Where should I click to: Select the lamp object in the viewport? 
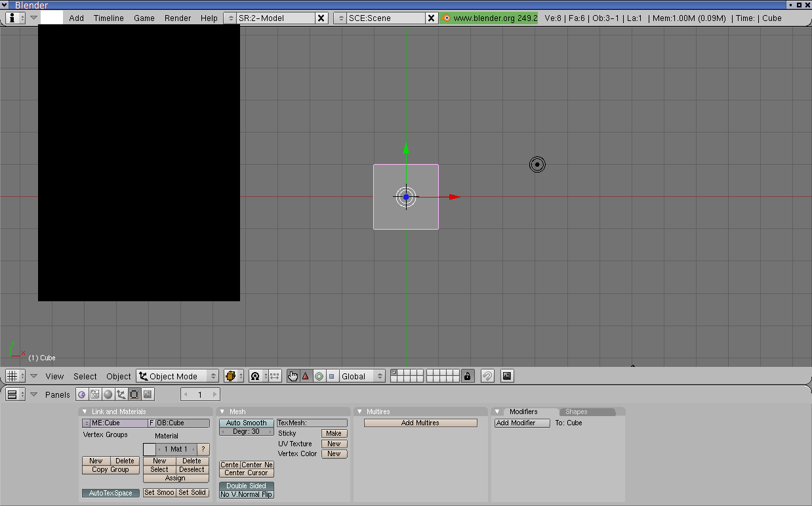537,164
